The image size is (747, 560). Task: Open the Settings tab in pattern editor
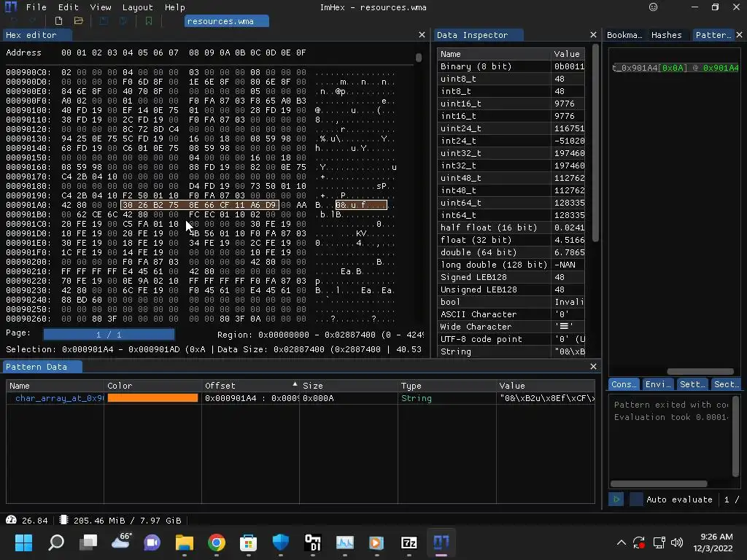point(692,384)
